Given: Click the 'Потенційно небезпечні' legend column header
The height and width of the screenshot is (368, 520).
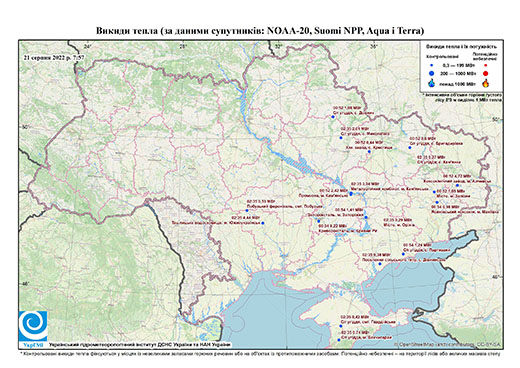Looking at the screenshot, I should pyautogui.click(x=485, y=56).
